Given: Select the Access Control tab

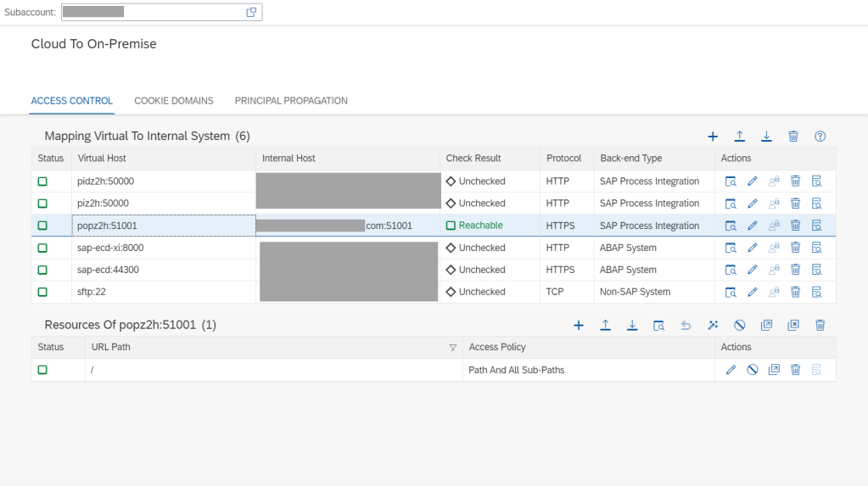Looking at the screenshot, I should click(72, 100).
